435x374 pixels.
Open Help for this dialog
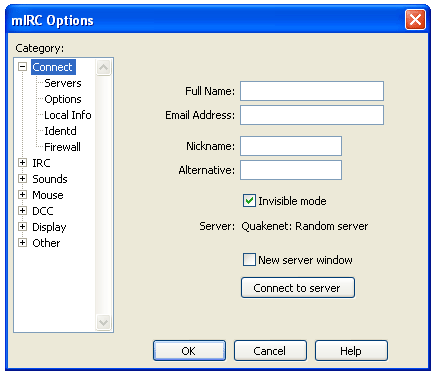point(351,351)
